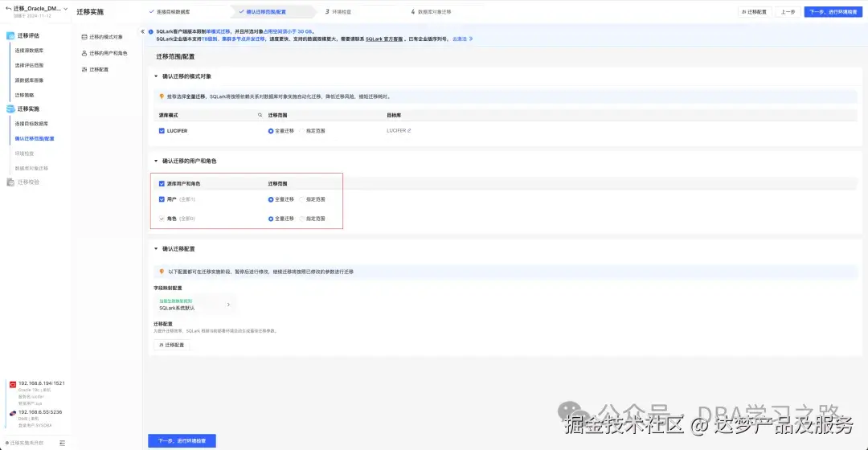Open 连接目标数据库 in sidebar
This screenshot has width=868, height=450.
click(31, 124)
